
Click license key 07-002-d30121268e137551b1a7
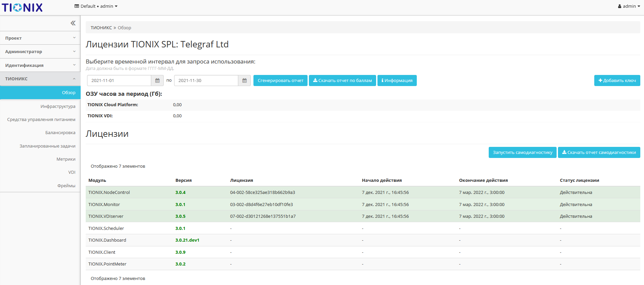pos(263,216)
